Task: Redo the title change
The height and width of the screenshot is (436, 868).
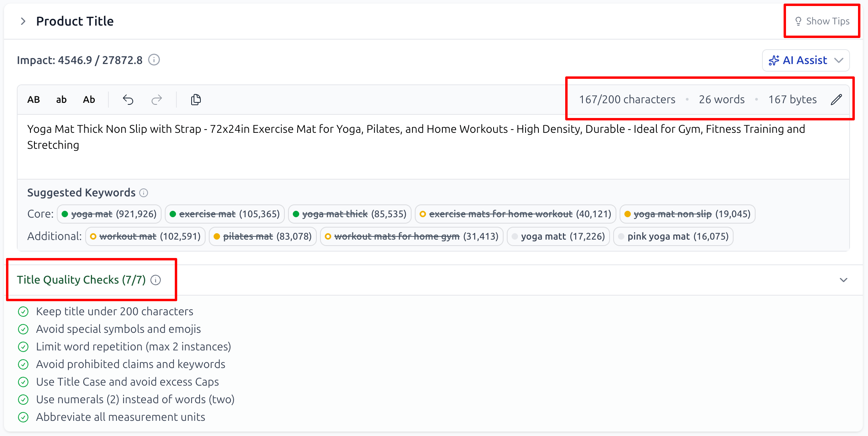Action: tap(156, 99)
